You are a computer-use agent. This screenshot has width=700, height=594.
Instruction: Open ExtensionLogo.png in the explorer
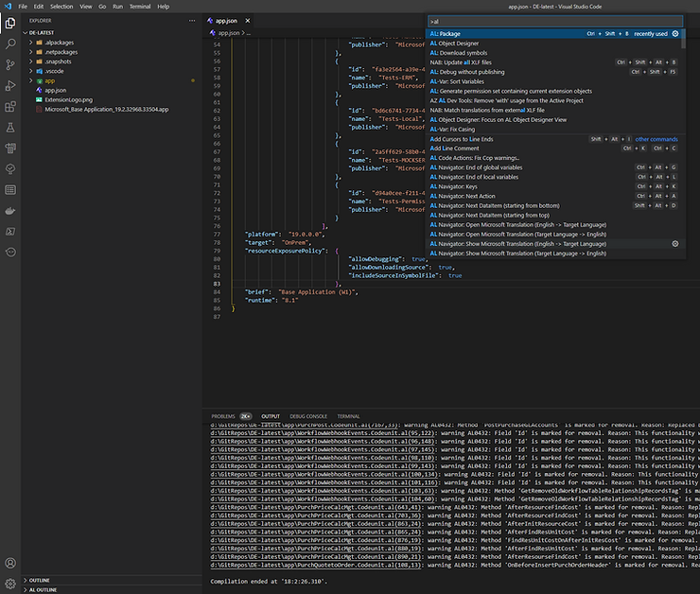pos(69,99)
